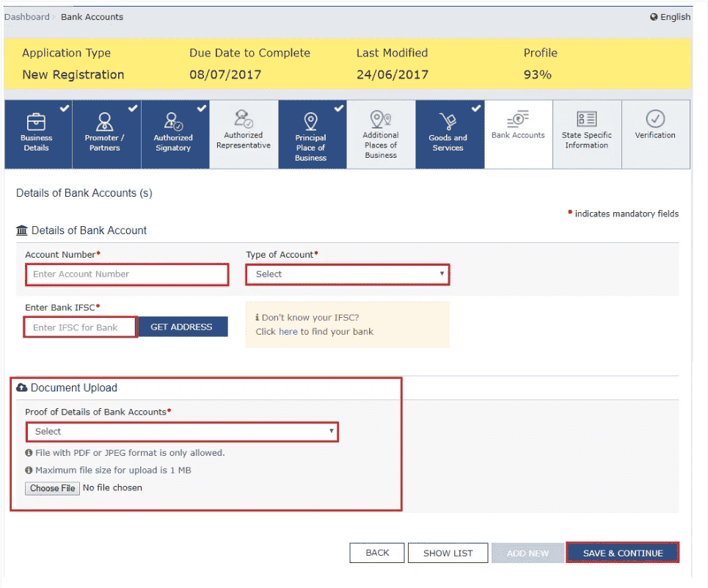Image resolution: width=708 pixels, height=588 pixels.
Task: Expand the Type of Account dropdown
Action: (348, 274)
